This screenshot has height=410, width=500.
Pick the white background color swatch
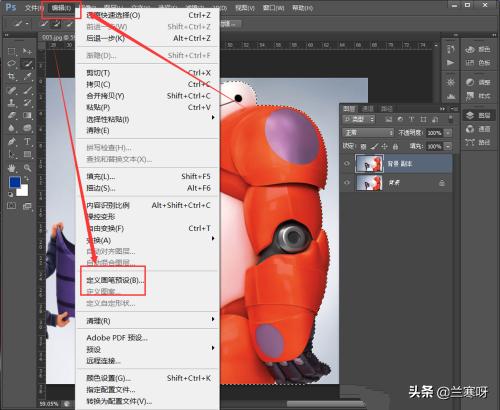(x=24, y=192)
